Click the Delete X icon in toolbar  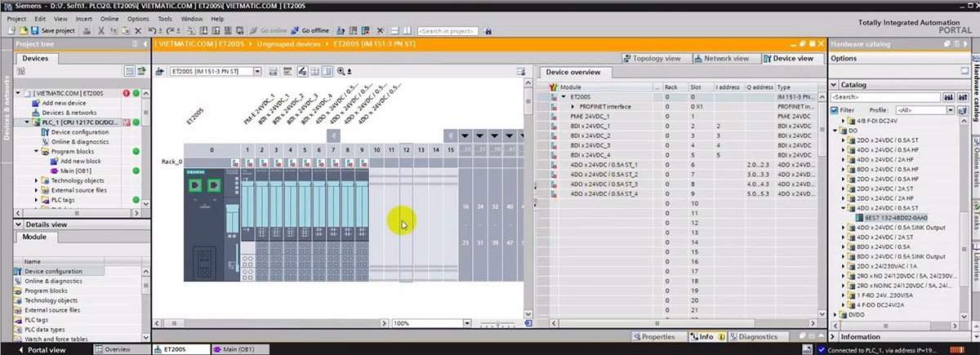coord(138,30)
